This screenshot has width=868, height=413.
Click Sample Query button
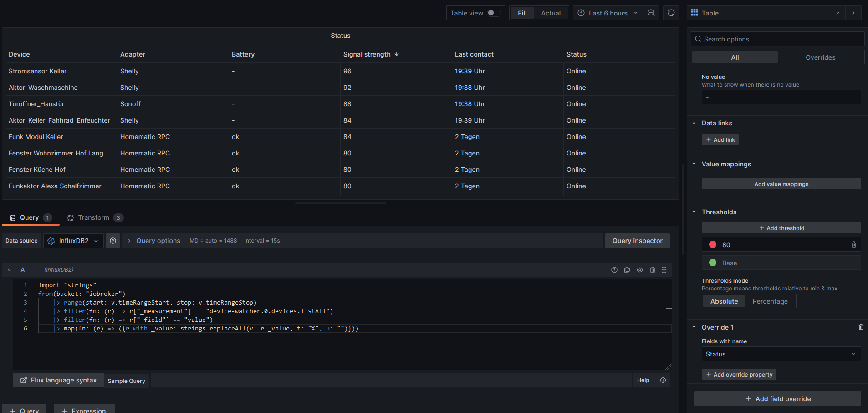pyautogui.click(x=127, y=381)
